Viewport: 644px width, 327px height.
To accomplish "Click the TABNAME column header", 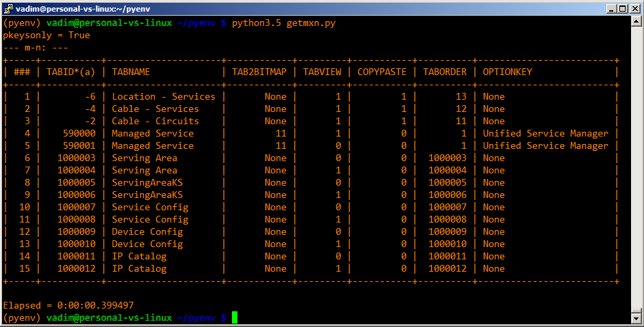I will 131,72.
